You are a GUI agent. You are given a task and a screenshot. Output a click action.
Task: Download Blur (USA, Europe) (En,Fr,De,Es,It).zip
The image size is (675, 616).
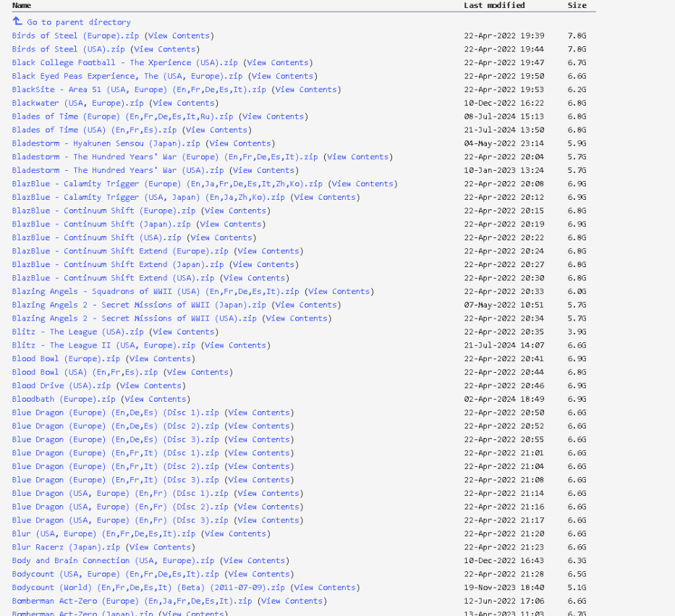click(103, 533)
